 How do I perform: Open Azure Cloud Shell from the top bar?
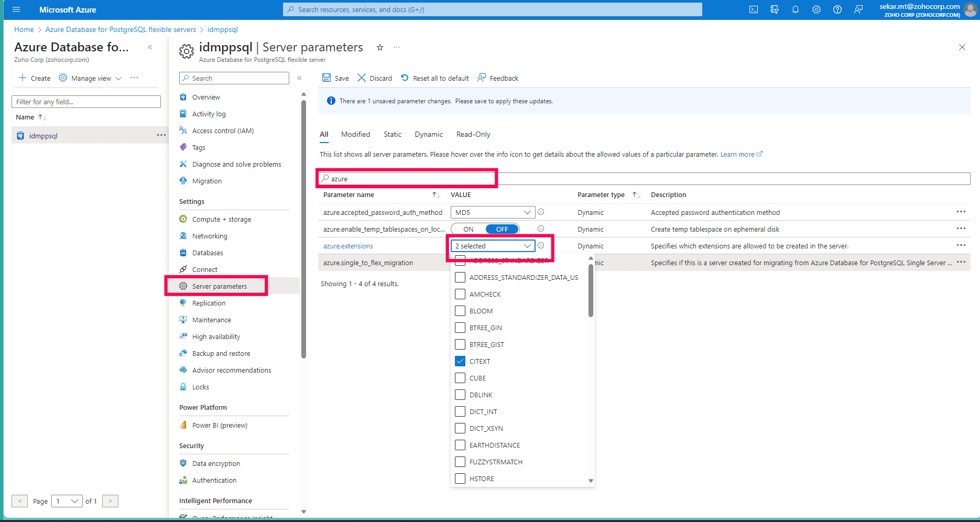[x=753, y=9]
